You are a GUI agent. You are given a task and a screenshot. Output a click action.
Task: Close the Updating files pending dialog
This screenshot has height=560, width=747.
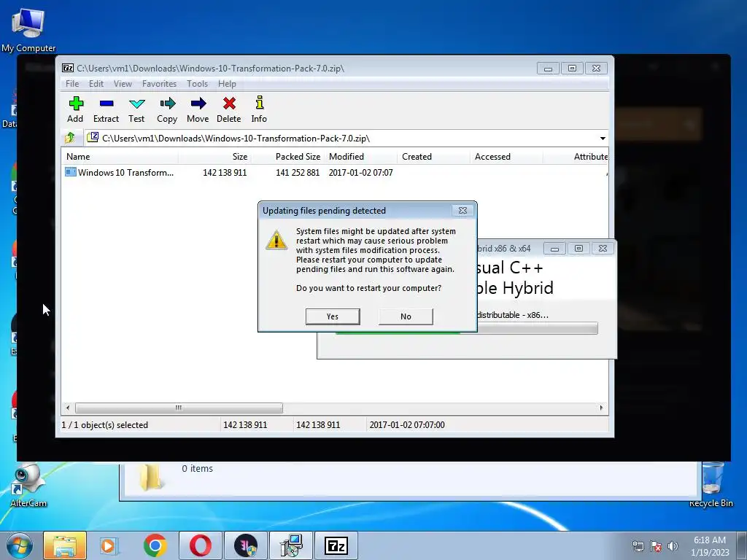pyautogui.click(x=462, y=211)
